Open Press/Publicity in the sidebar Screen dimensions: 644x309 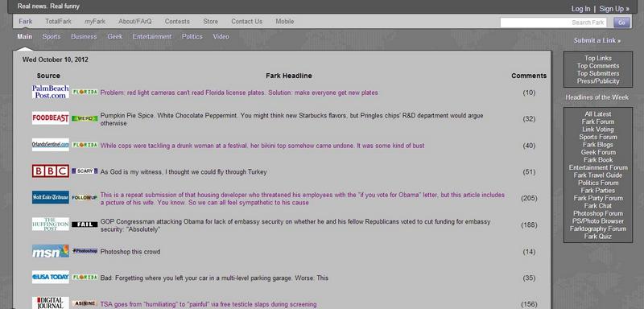598,81
